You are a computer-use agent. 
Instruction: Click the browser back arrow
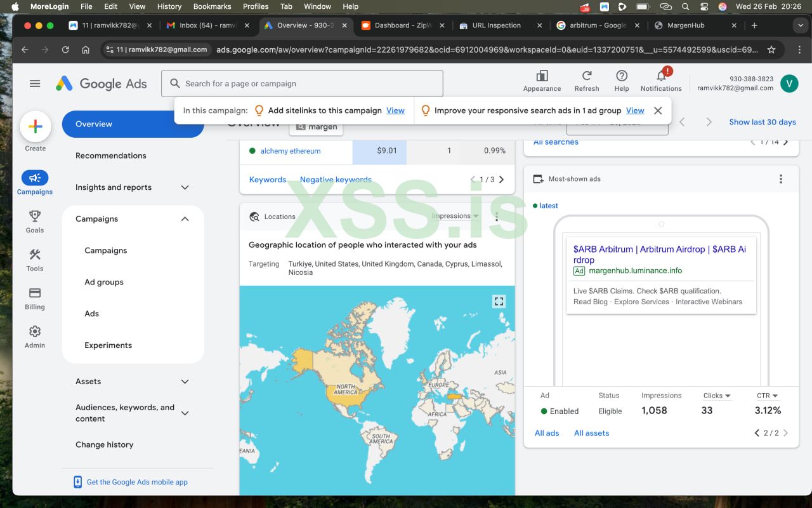[x=25, y=50]
